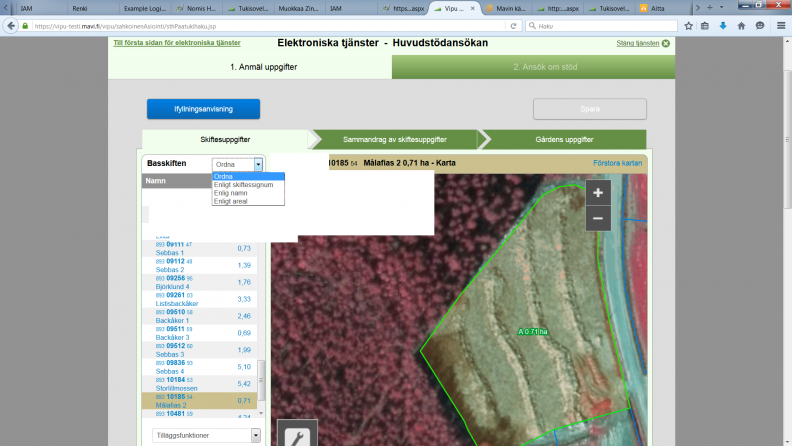Click the Haku search field
The width and height of the screenshot is (792, 446).
[601, 26]
